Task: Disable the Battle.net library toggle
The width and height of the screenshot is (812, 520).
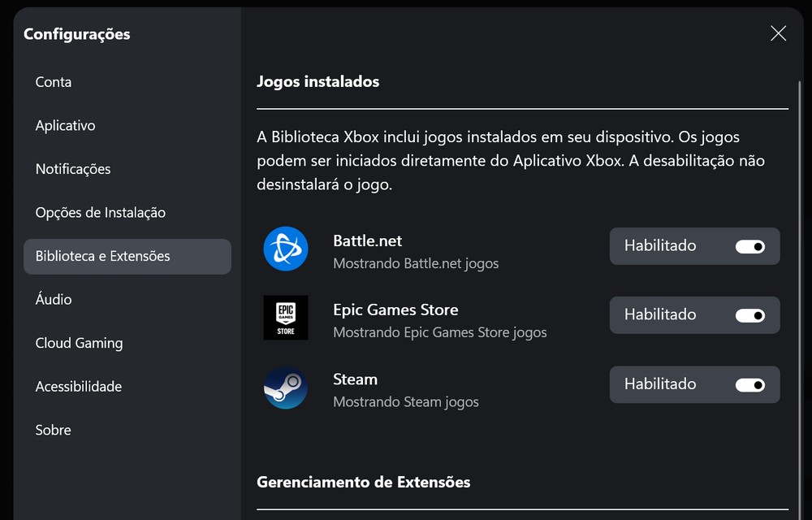Action: 749,246
